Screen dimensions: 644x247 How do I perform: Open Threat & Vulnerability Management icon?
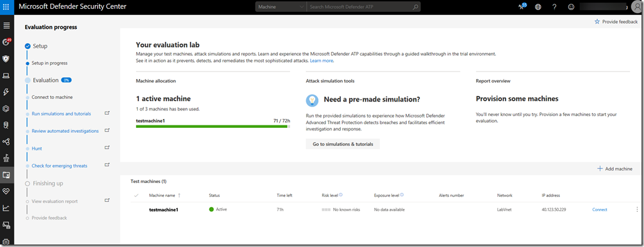(6, 158)
